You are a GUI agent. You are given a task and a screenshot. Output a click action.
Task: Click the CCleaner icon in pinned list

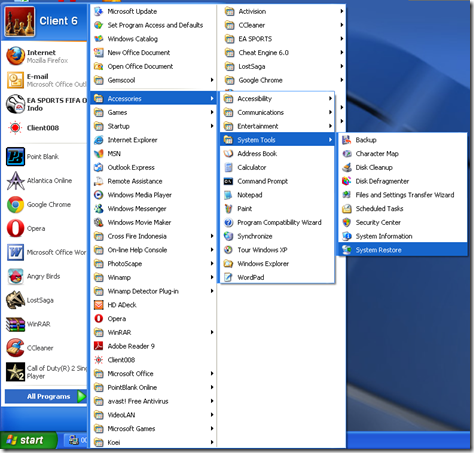coord(15,348)
